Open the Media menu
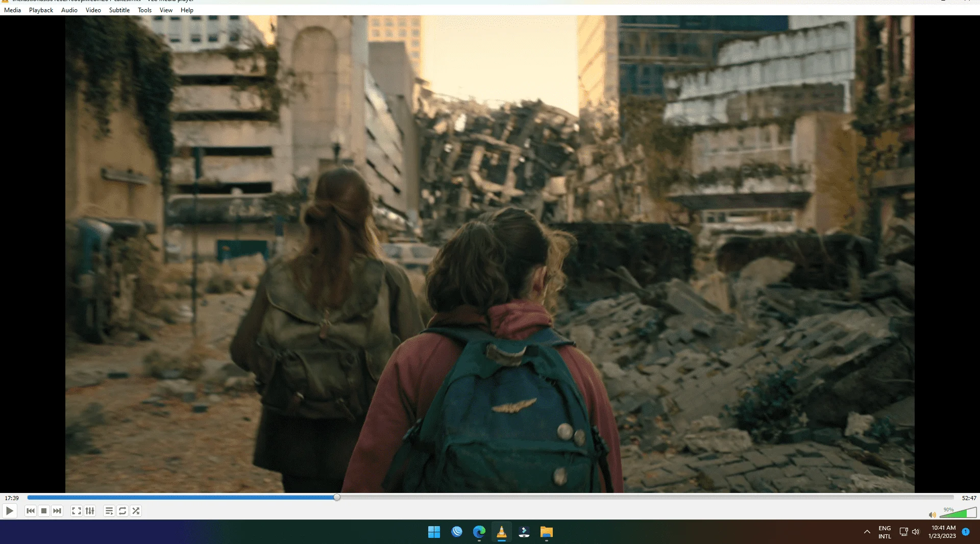This screenshot has height=544, width=980. point(12,10)
